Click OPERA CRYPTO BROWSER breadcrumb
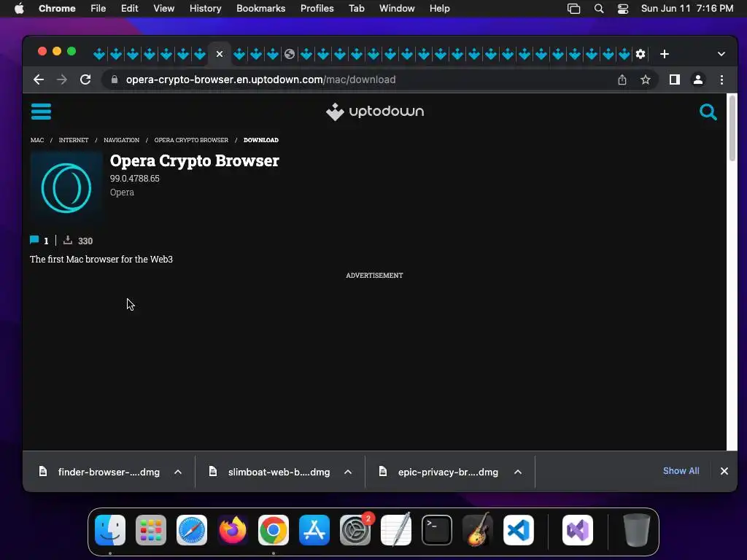The width and height of the screenshot is (747, 560). pos(191,140)
